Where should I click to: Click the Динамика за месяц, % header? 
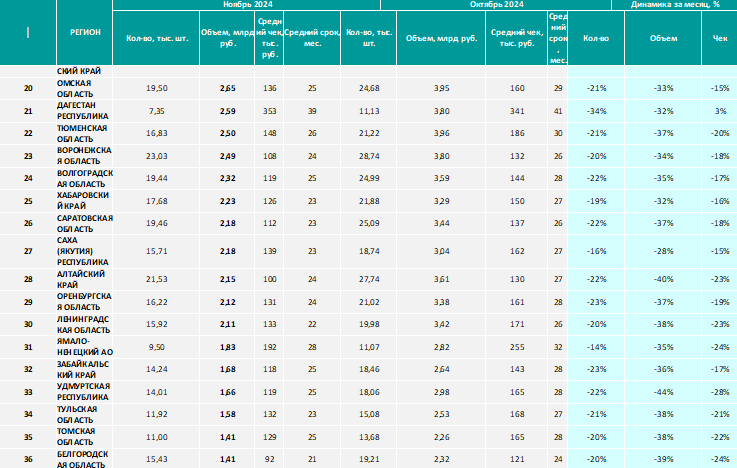point(675,5)
